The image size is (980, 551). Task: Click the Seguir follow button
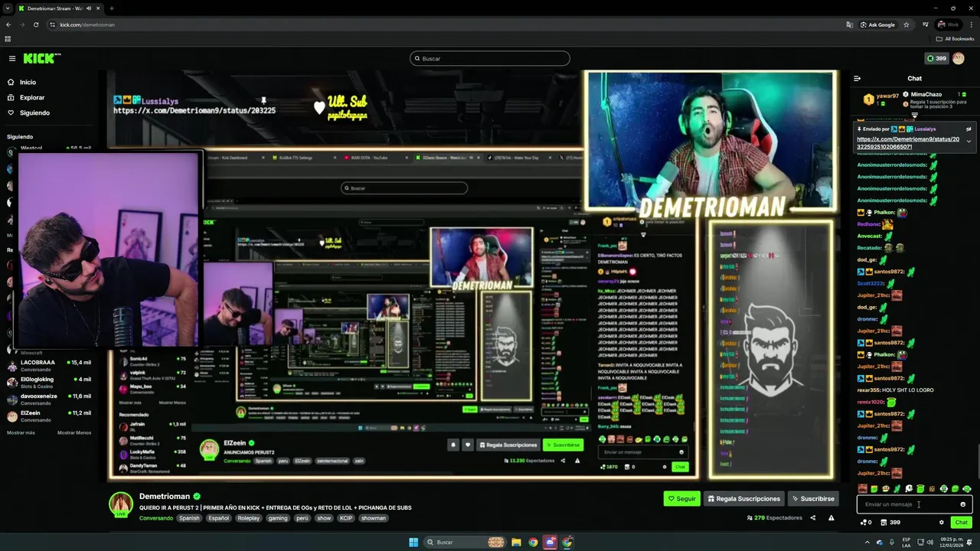pos(682,498)
